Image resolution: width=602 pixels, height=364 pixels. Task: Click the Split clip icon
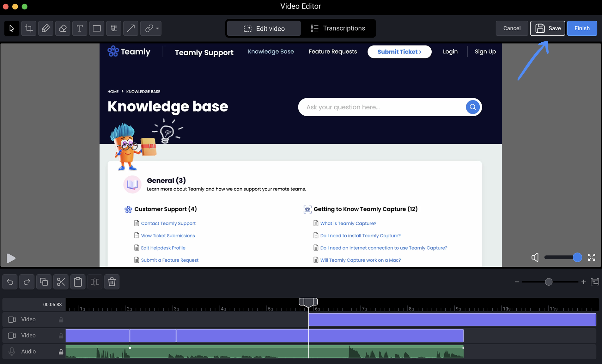tap(95, 282)
